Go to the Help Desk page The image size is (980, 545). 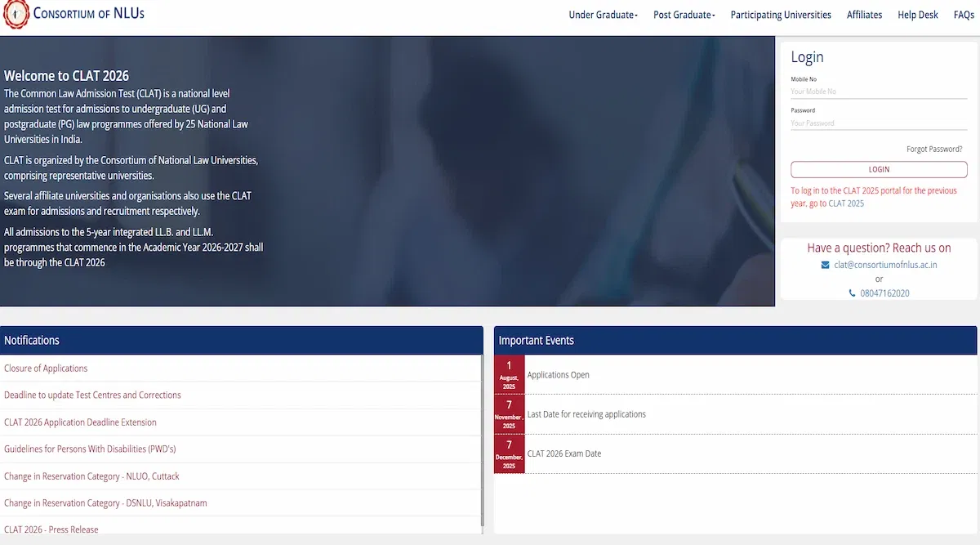(x=917, y=15)
